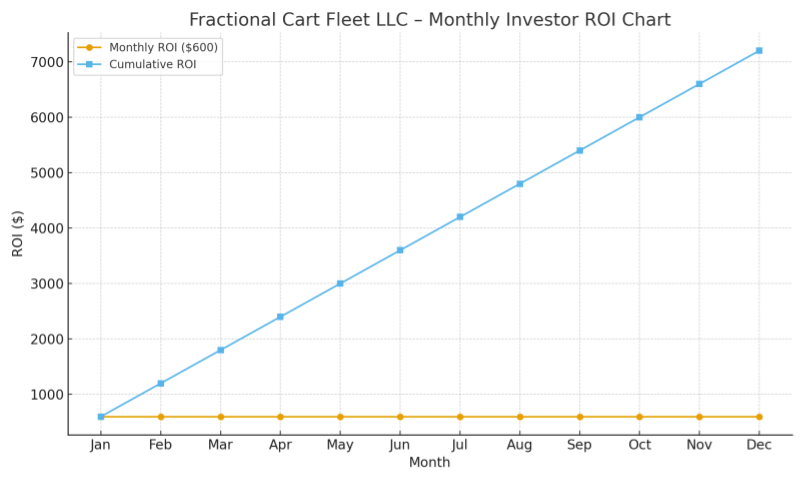Click the Cumulative ROI legend marker
806x490 pixels.
91,64
